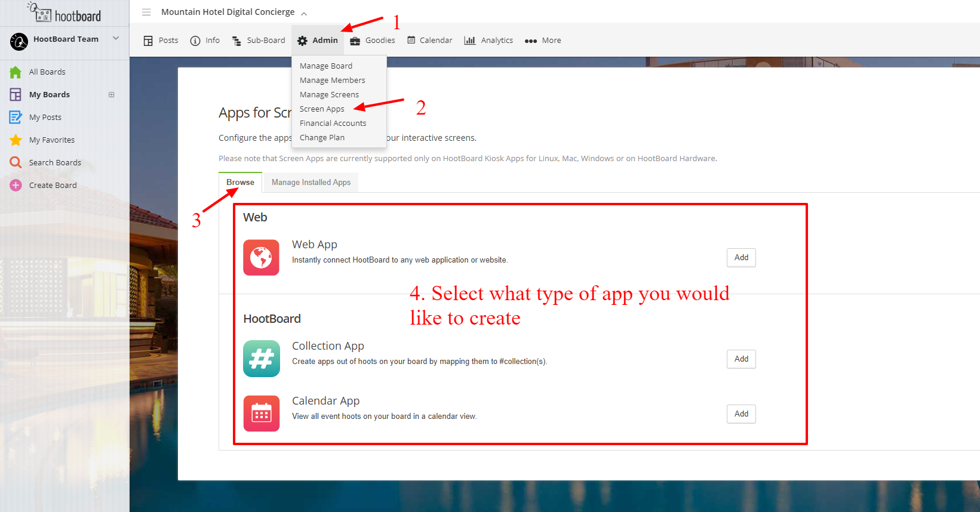Open the Goodies menu
The height and width of the screenshot is (512, 980).
[x=380, y=41]
